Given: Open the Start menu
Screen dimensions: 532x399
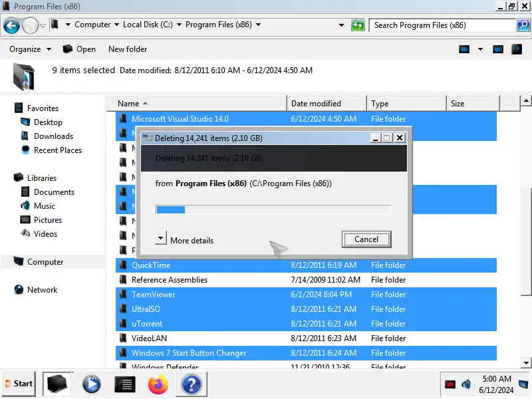Looking at the screenshot, I should click(19, 384).
